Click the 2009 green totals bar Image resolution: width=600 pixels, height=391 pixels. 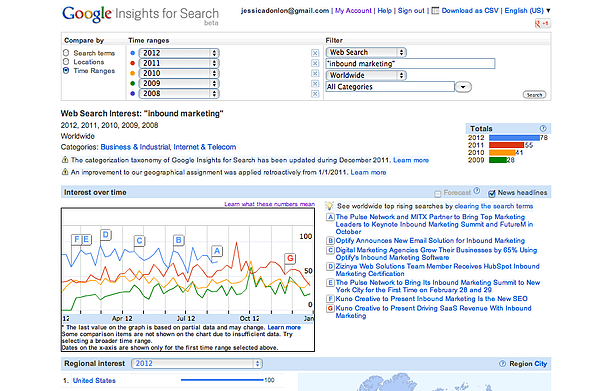pos(498,160)
